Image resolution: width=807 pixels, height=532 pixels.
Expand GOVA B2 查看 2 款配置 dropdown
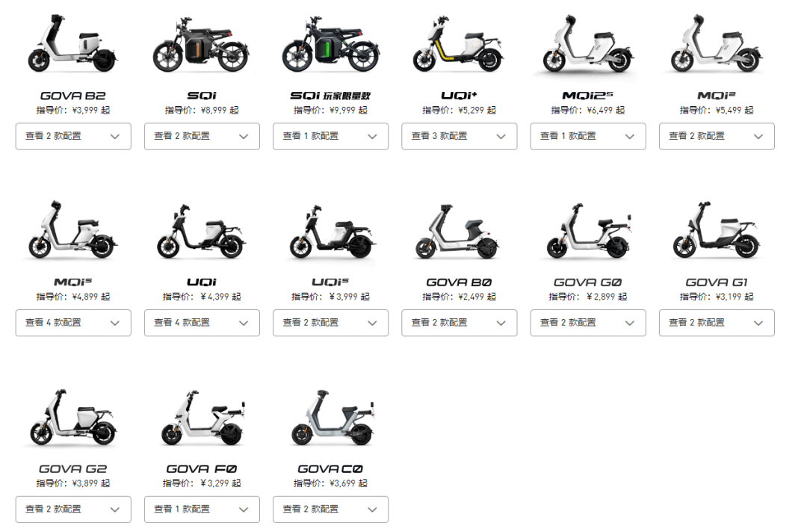73,136
